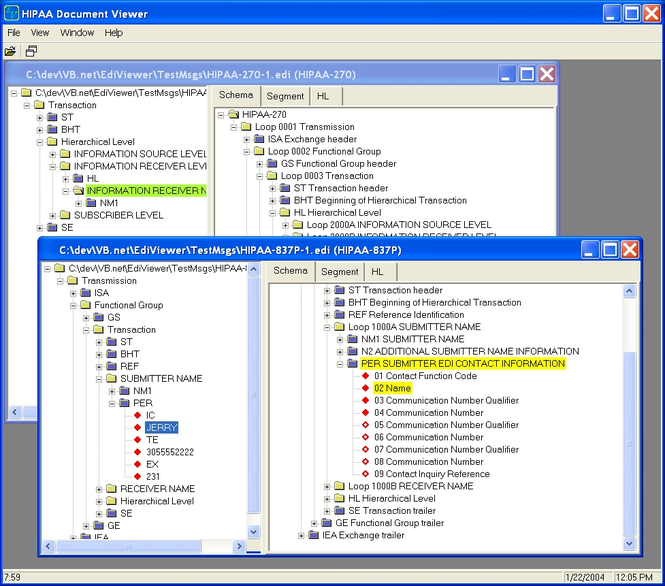
Task: Open the Help menu
Action: [x=114, y=33]
